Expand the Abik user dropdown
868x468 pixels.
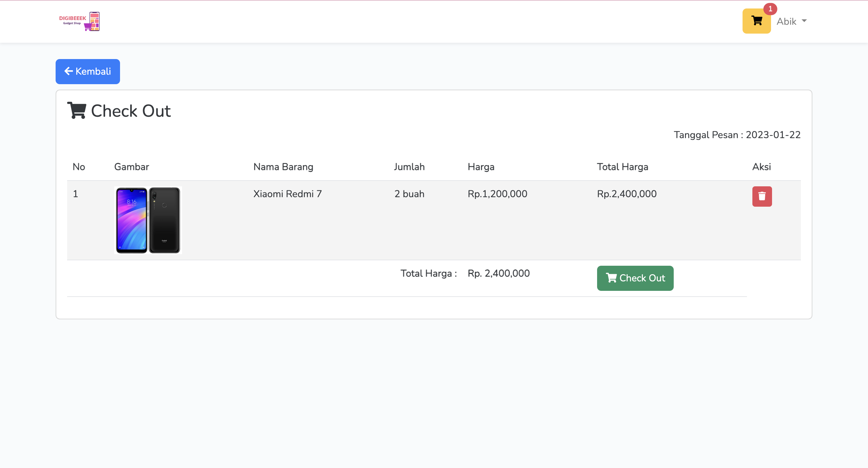(x=792, y=21)
